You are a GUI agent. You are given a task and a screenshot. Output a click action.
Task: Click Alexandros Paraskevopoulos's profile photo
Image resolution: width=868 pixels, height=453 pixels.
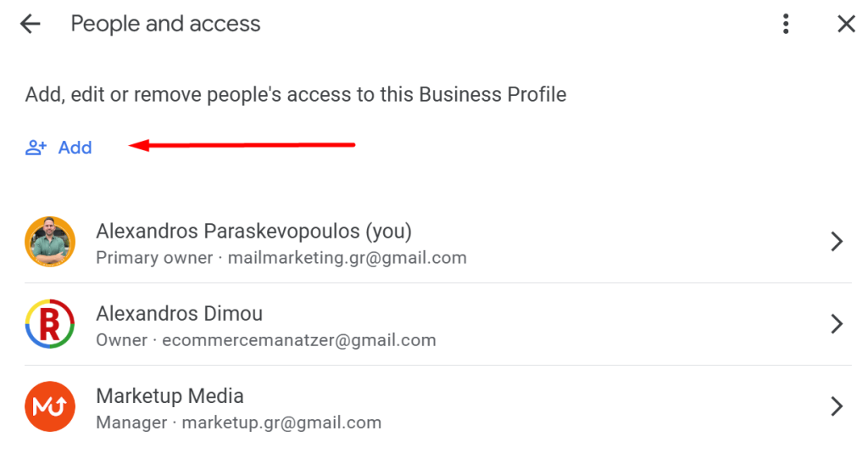(x=50, y=242)
